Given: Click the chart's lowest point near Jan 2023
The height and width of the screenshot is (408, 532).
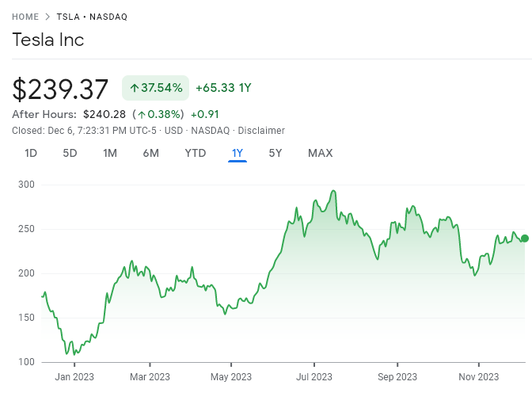Looking at the screenshot, I should point(66,354).
